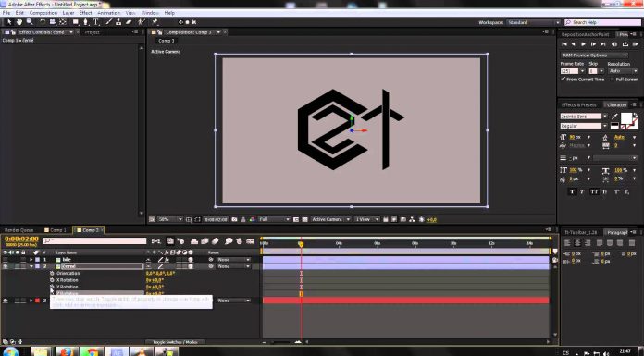The width and height of the screenshot is (644, 356).
Task: Toggle Faux Bold in Character panel
Action: 572,191
